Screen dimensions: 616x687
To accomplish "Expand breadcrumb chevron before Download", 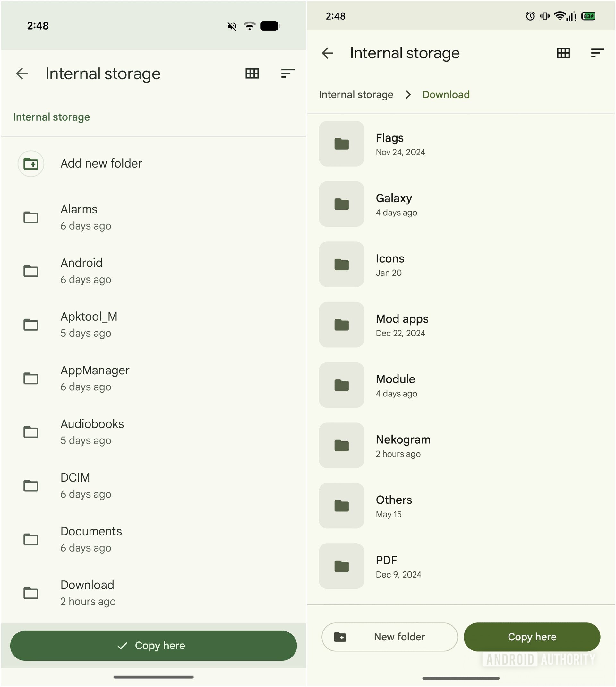I will [x=408, y=95].
